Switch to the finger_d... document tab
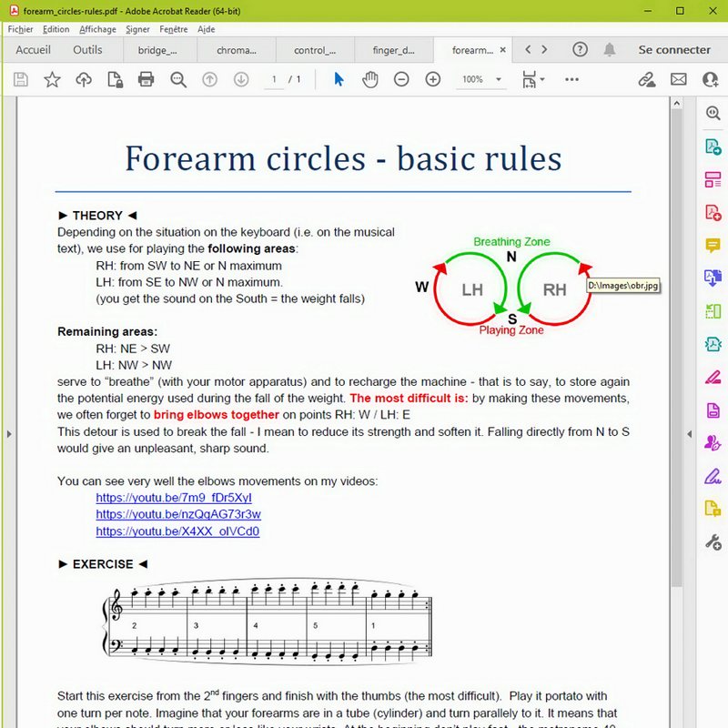The height and width of the screenshot is (728, 728). (394, 51)
